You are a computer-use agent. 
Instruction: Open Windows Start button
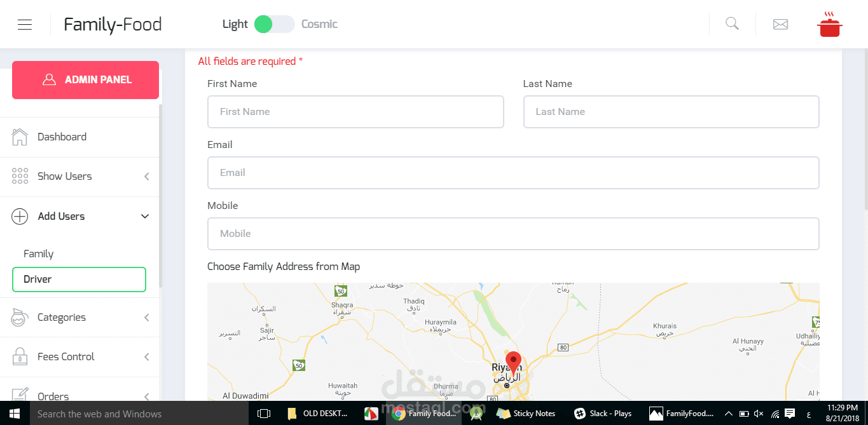pyautogui.click(x=15, y=414)
